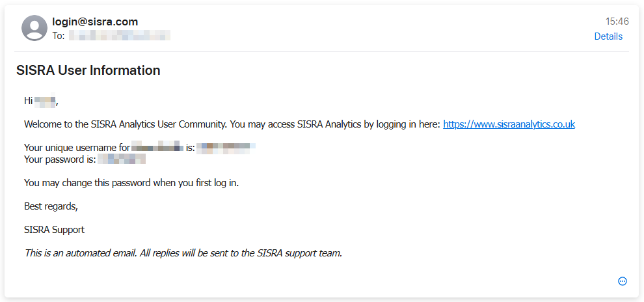644x302 pixels.
Task: Click the blurred password value
Action: tap(122, 159)
